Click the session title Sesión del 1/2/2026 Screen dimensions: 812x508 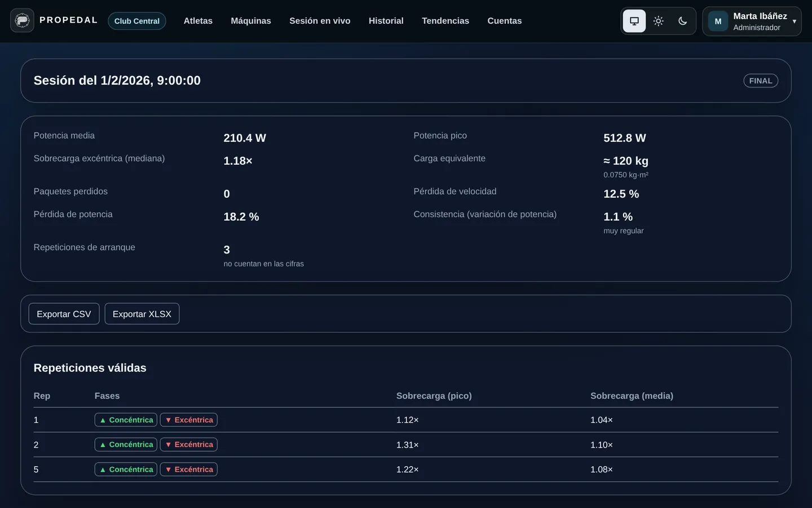click(x=117, y=81)
